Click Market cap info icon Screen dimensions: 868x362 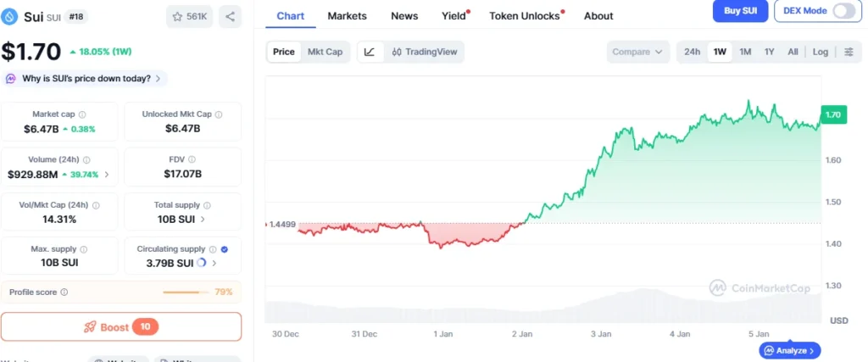tap(82, 114)
